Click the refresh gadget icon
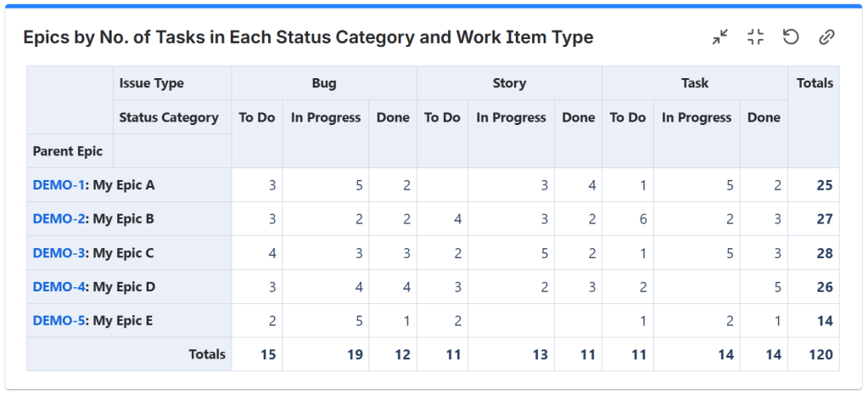Screen dimensions: 868x395 pos(791,37)
